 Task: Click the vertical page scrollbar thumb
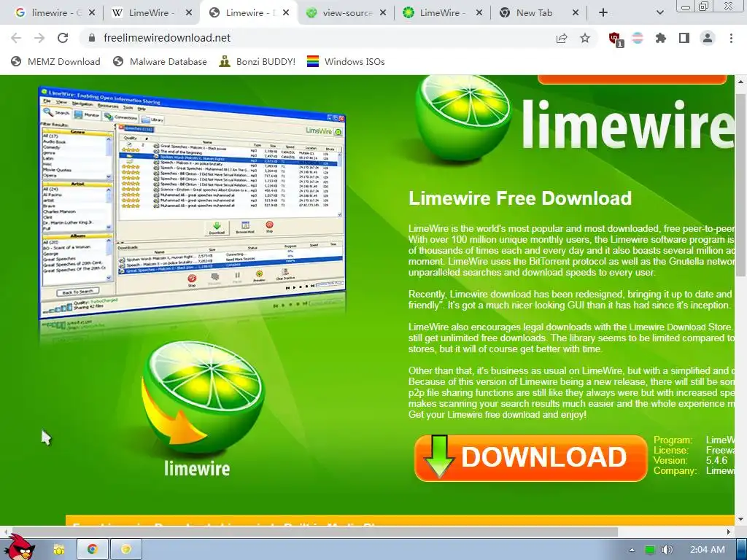[x=741, y=184]
